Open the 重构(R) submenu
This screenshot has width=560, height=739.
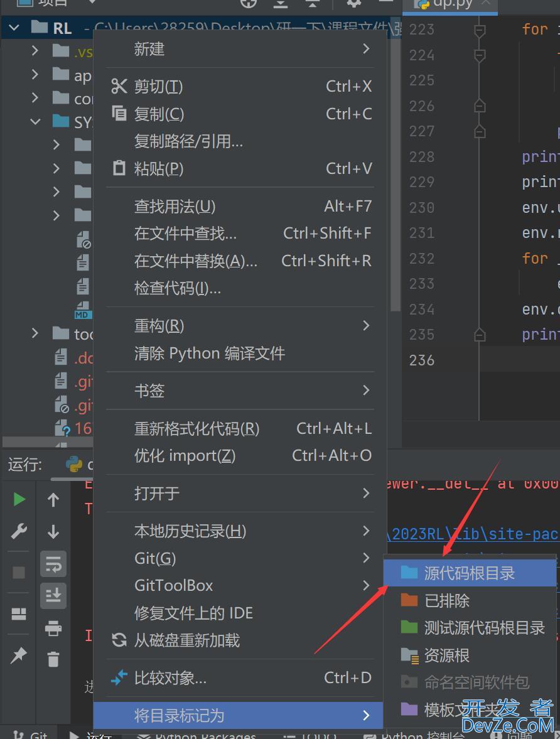(240, 326)
